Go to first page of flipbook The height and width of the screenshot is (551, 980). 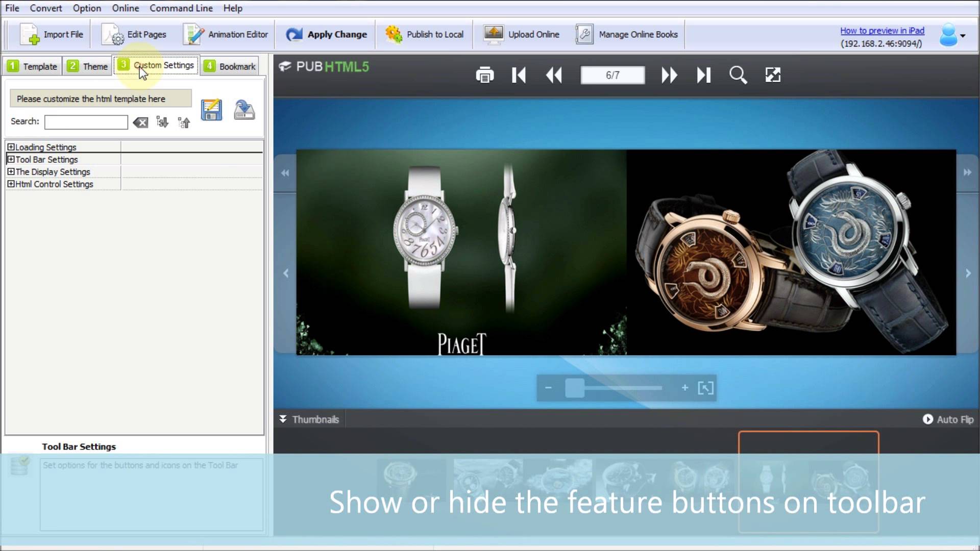tap(519, 75)
